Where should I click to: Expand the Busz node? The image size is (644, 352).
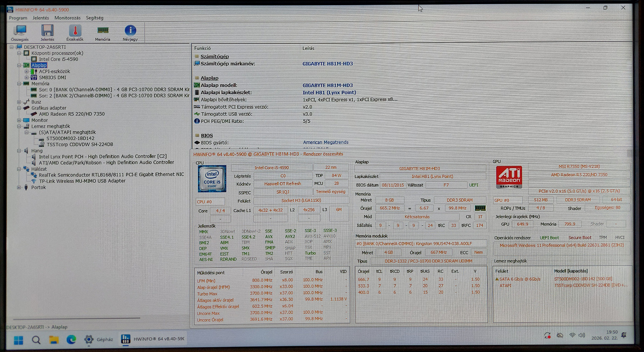[x=19, y=102]
